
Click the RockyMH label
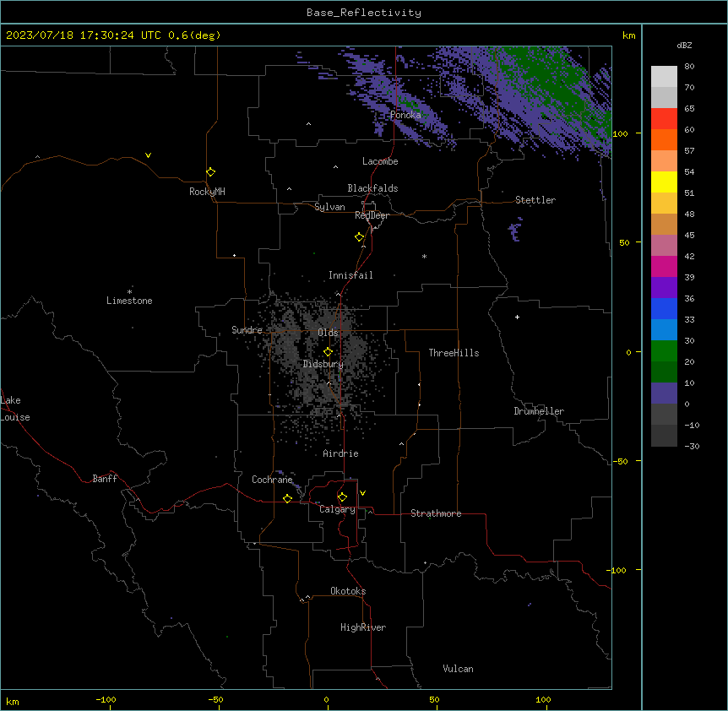point(207,192)
